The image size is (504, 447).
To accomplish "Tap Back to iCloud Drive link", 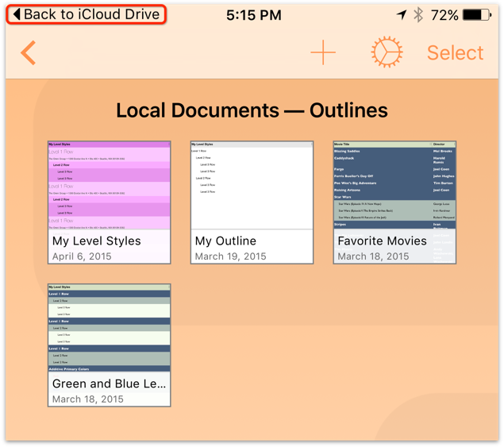I will pos(87,14).
